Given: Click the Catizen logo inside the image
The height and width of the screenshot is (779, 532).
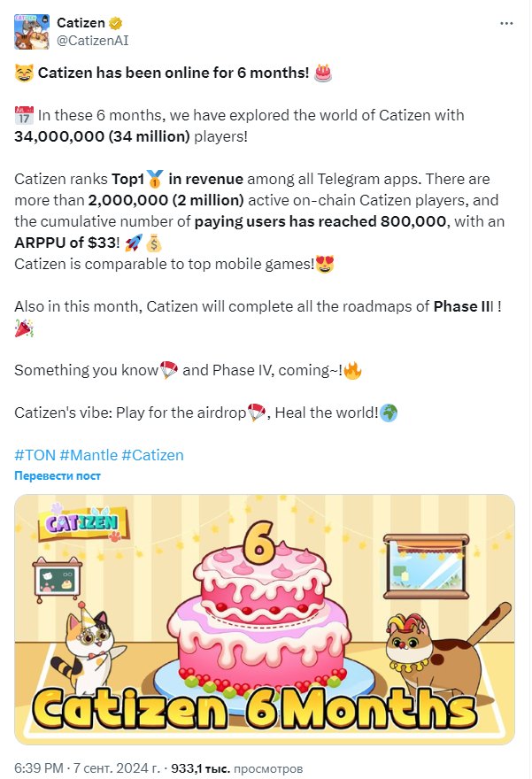Looking at the screenshot, I should click(78, 525).
